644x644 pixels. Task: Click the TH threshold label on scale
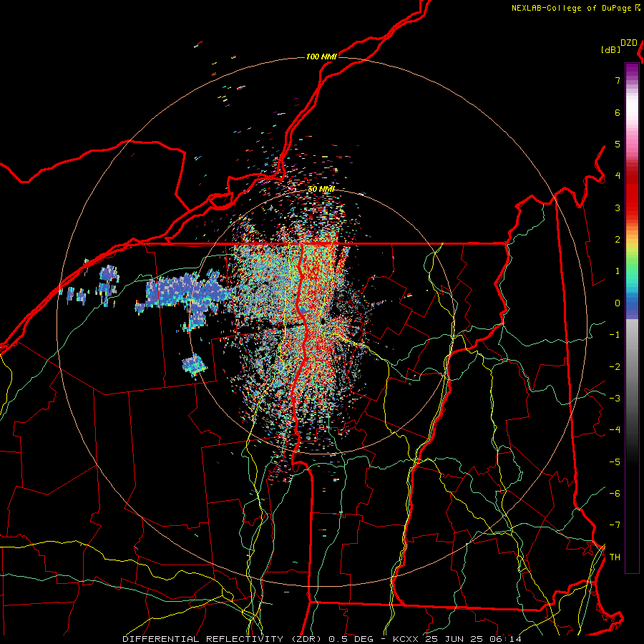pyautogui.click(x=615, y=557)
